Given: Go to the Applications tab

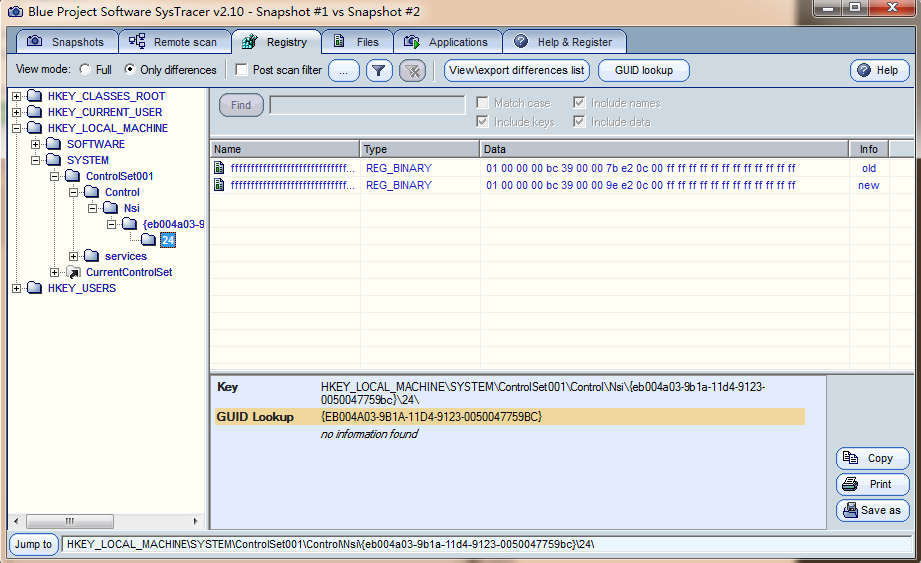Looking at the screenshot, I should point(448,42).
